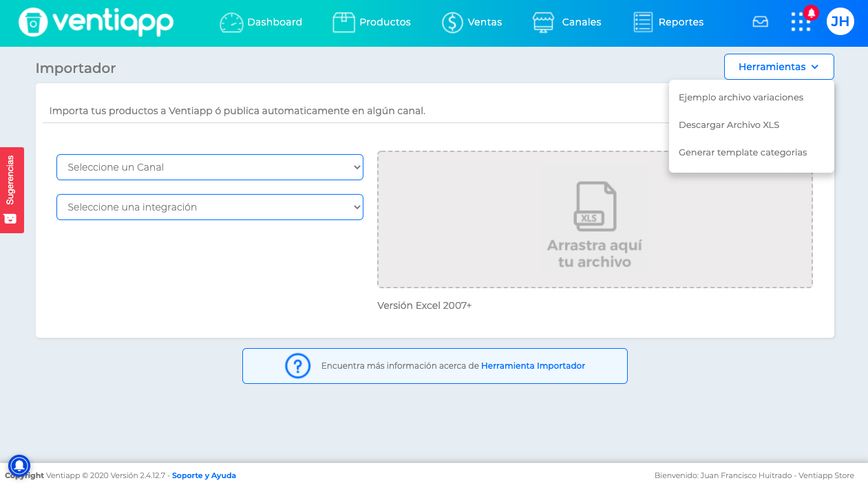Image resolution: width=868 pixels, height=485 pixels.
Task: Click the JH user avatar
Action: tap(840, 21)
